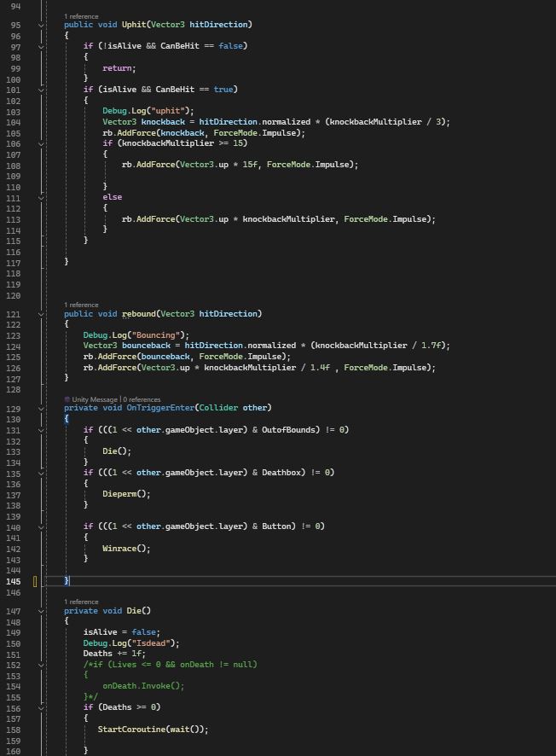Fold the knockbackMultiplier if block on line 106
Image resolution: width=556 pixels, height=756 pixels.
41,143
